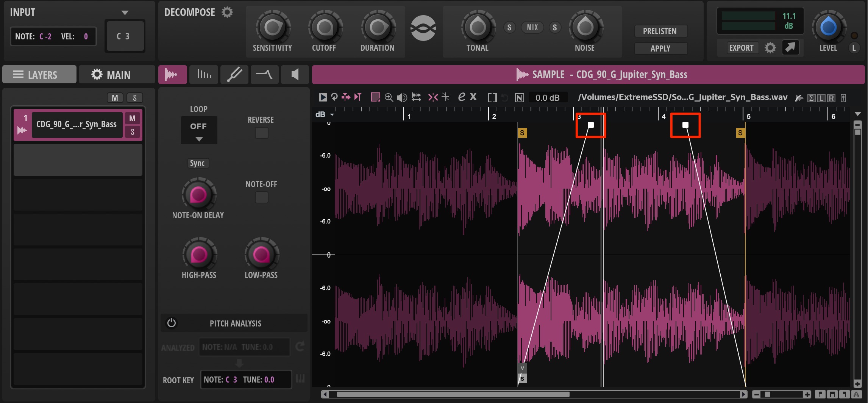Open the dB ruler unit dropdown
This screenshot has width=868, height=403.
[332, 114]
